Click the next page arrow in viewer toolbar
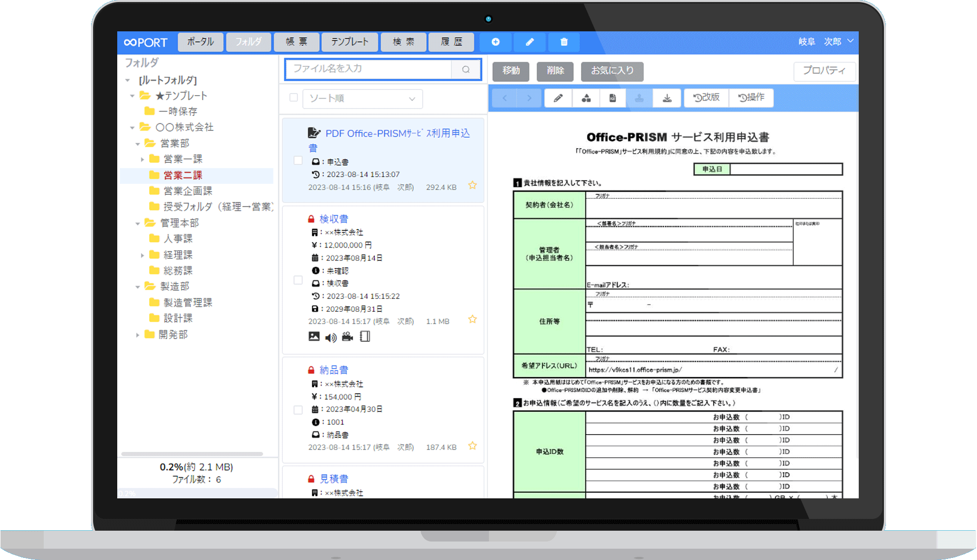977x560 pixels. (529, 98)
